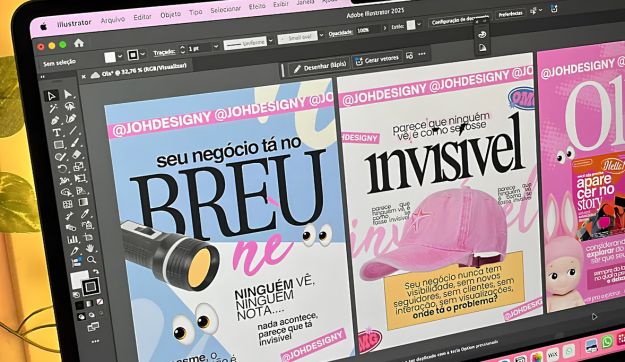Open the Objeto menu

point(171,14)
